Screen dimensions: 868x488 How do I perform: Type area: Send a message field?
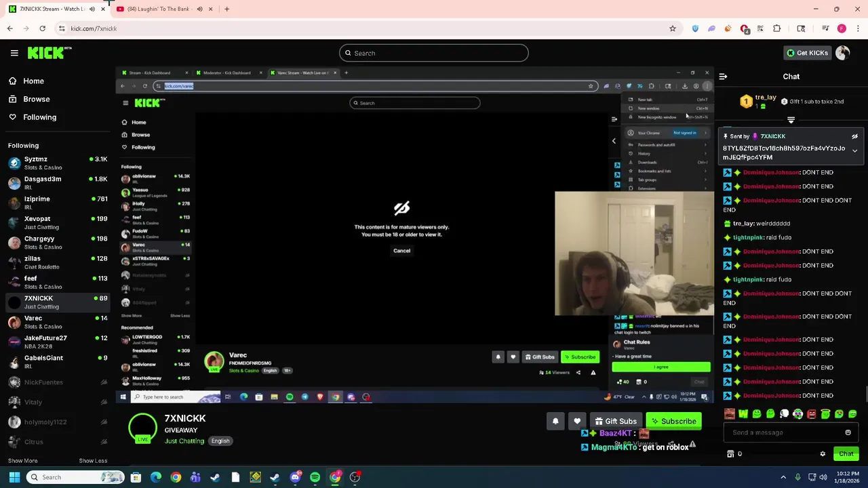click(783, 432)
